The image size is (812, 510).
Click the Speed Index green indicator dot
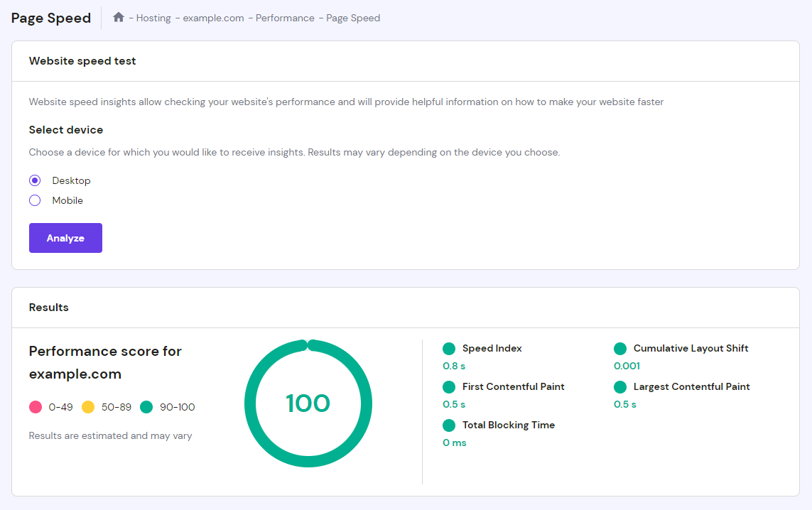click(449, 348)
